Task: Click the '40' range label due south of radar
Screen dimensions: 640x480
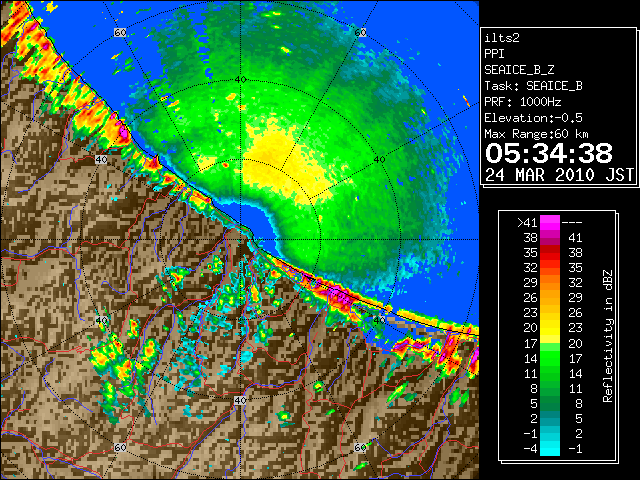Action: (x=240, y=400)
